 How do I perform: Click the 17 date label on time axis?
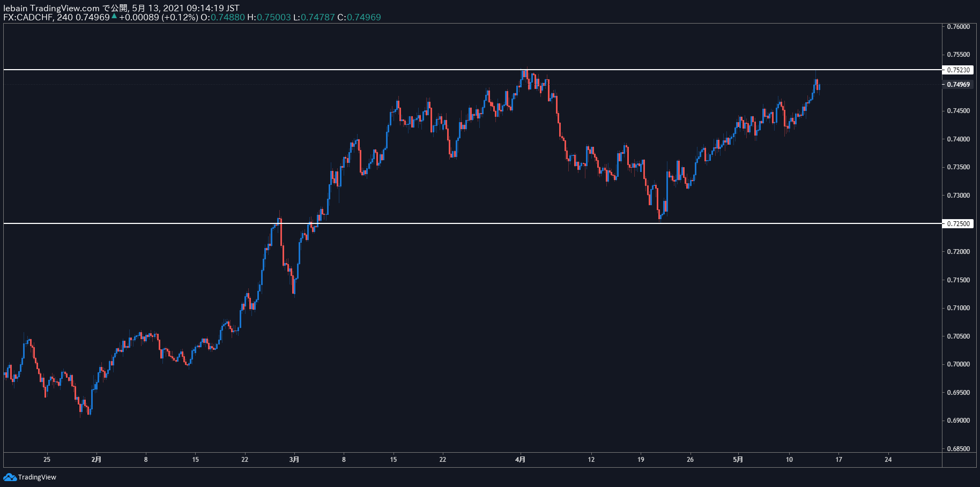point(839,459)
